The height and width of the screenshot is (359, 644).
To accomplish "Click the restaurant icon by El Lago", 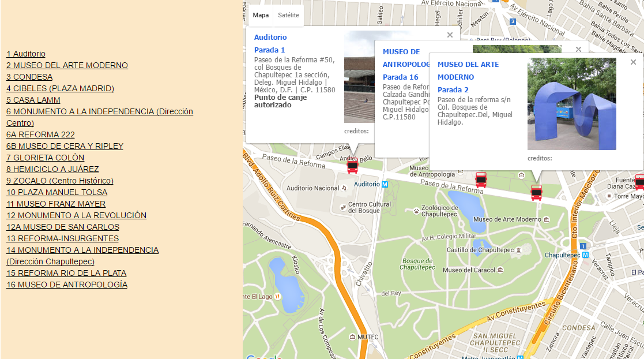I will [278, 297].
